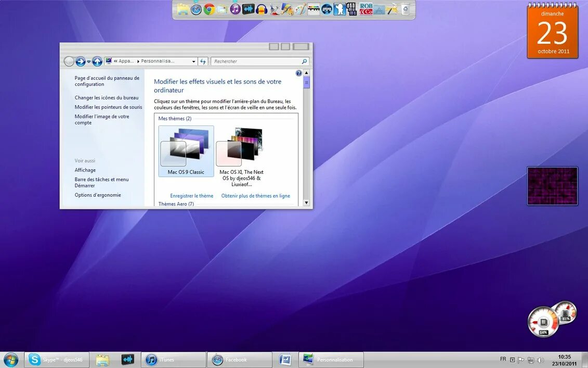Launch Audacity headphones icon in the dock

pyautogui.click(x=262, y=9)
